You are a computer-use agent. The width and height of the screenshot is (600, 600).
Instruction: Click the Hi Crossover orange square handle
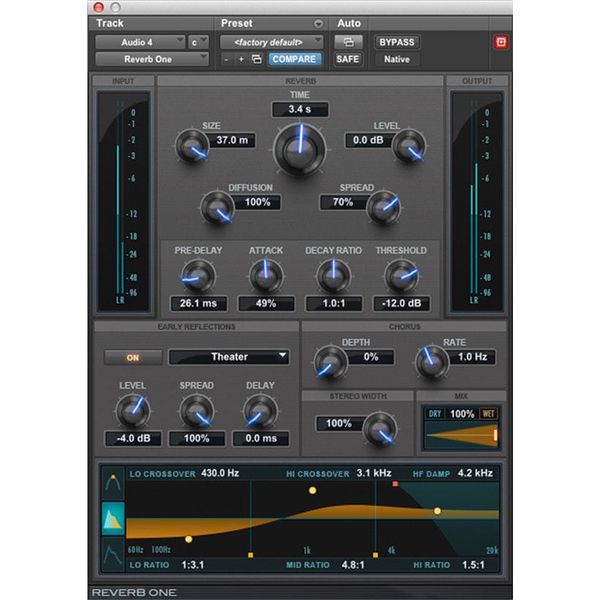coord(375,555)
